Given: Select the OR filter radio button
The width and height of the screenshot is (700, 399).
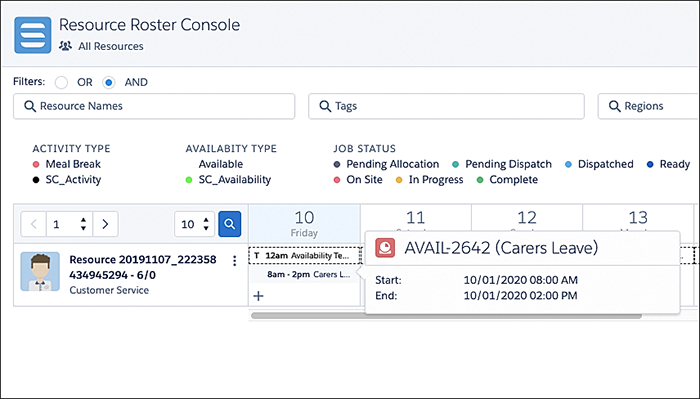Looking at the screenshot, I should tap(61, 83).
